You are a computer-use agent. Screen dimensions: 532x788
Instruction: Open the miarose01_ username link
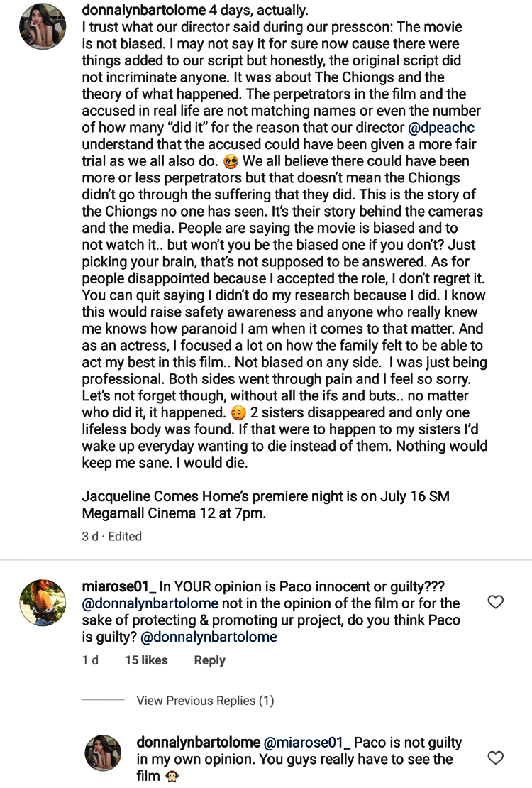[x=118, y=586]
